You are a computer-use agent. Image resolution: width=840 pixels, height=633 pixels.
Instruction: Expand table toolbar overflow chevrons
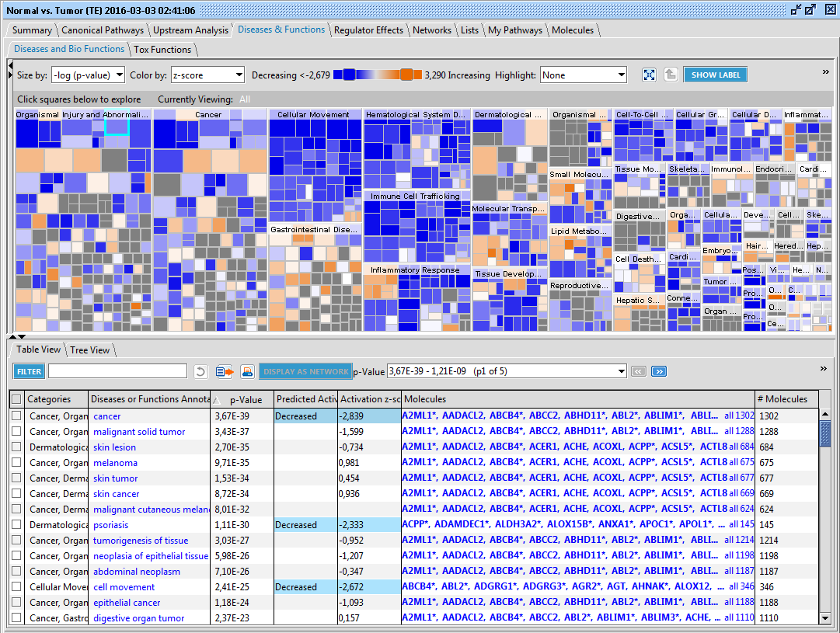824,368
